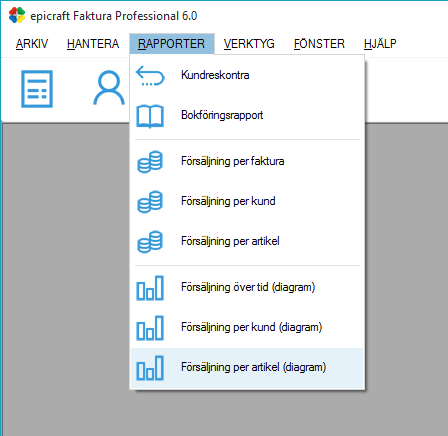Click the invoice list toolbar icon
The height and width of the screenshot is (436, 448).
coord(37,89)
